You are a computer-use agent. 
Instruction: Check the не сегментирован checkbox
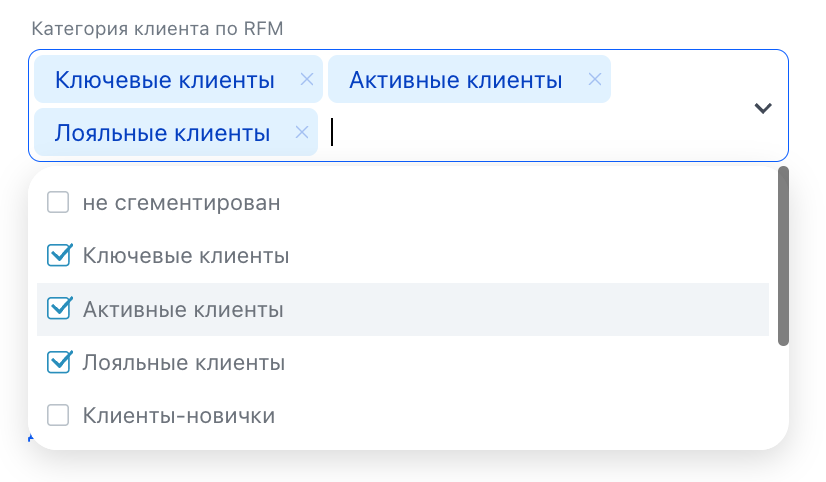click(58, 203)
